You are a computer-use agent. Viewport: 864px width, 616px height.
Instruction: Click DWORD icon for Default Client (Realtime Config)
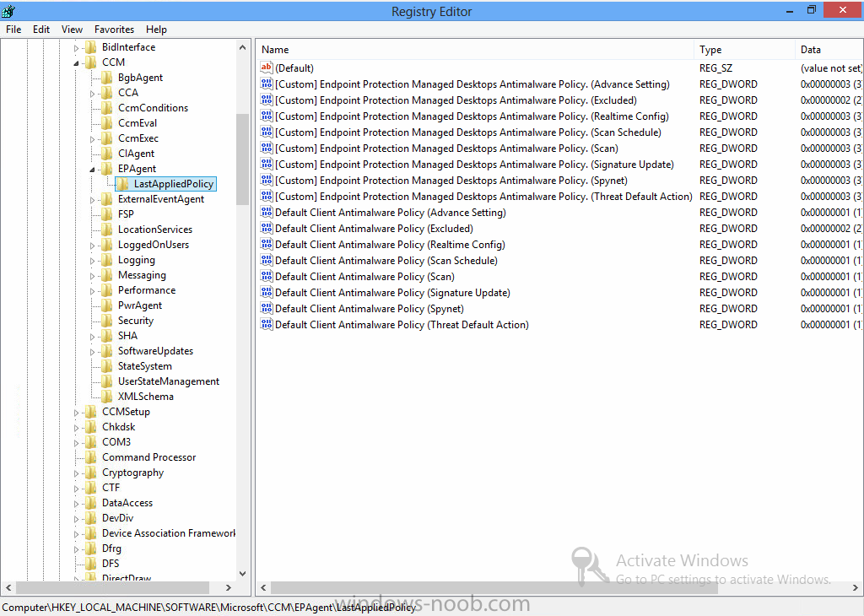(x=267, y=244)
